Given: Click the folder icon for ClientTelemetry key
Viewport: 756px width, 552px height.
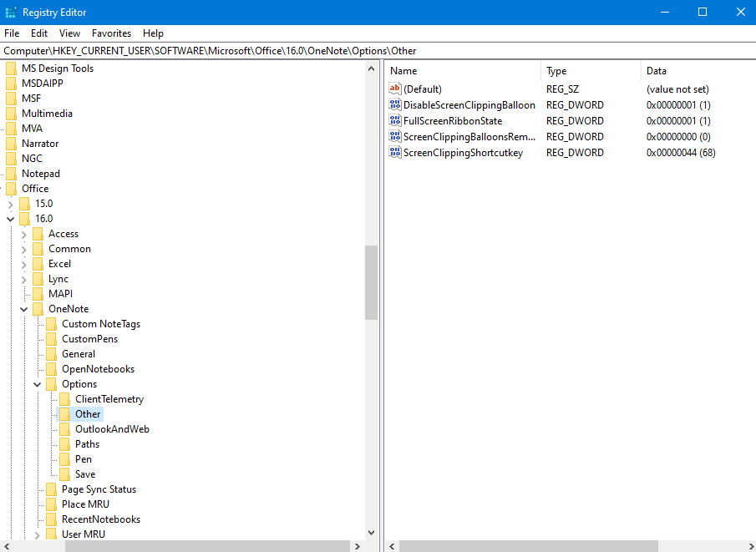Looking at the screenshot, I should [65, 399].
